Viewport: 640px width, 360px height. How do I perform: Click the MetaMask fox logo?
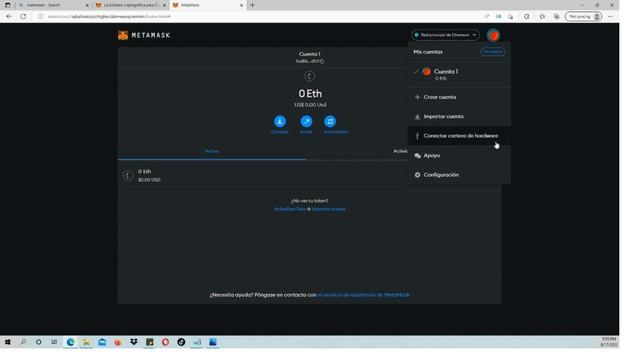point(123,35)
